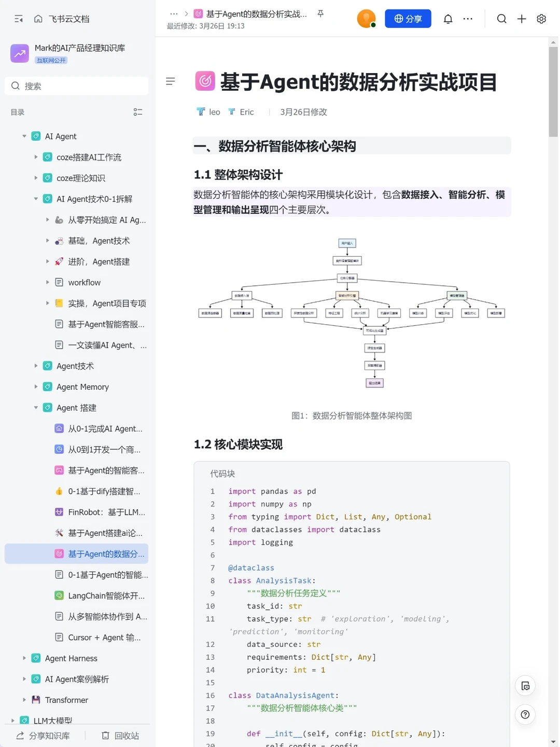Expand the 实操，Agent项目专项 node
The height and width of the screenshot is (747, 560).
(47, 303)
